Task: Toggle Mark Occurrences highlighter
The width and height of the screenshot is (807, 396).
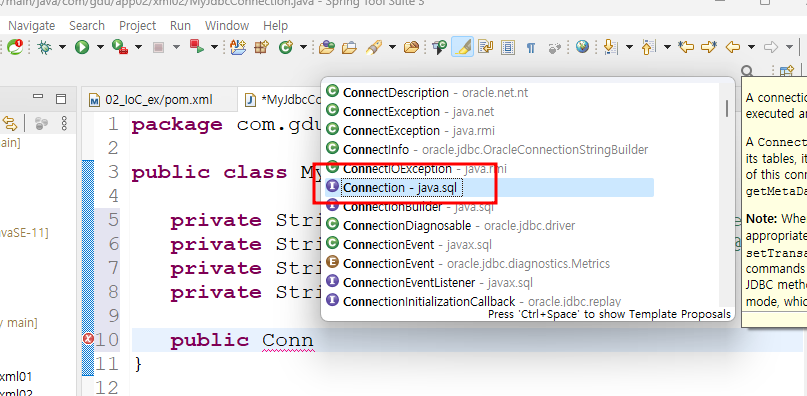Action: pyautogui.click(x=462, y=47)
